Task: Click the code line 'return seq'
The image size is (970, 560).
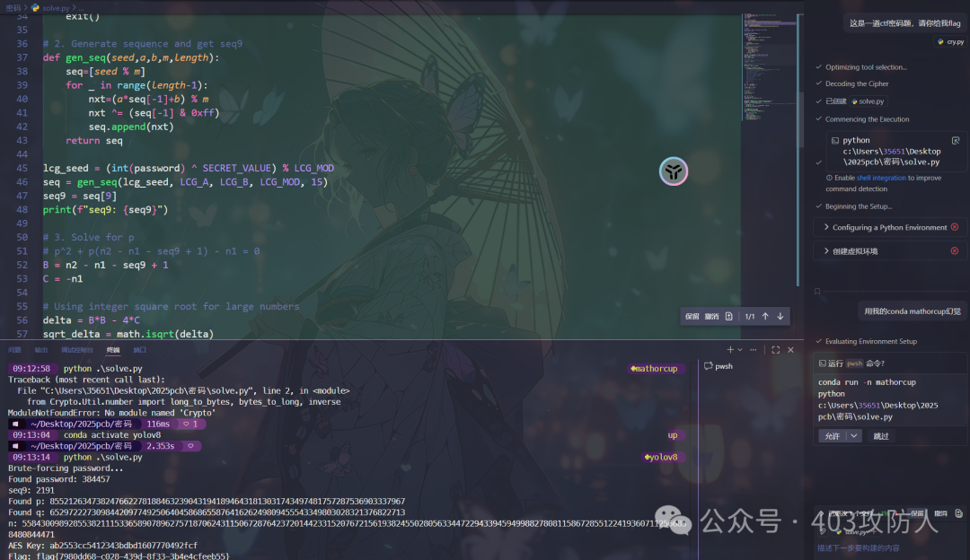Action: coord(94,141)
